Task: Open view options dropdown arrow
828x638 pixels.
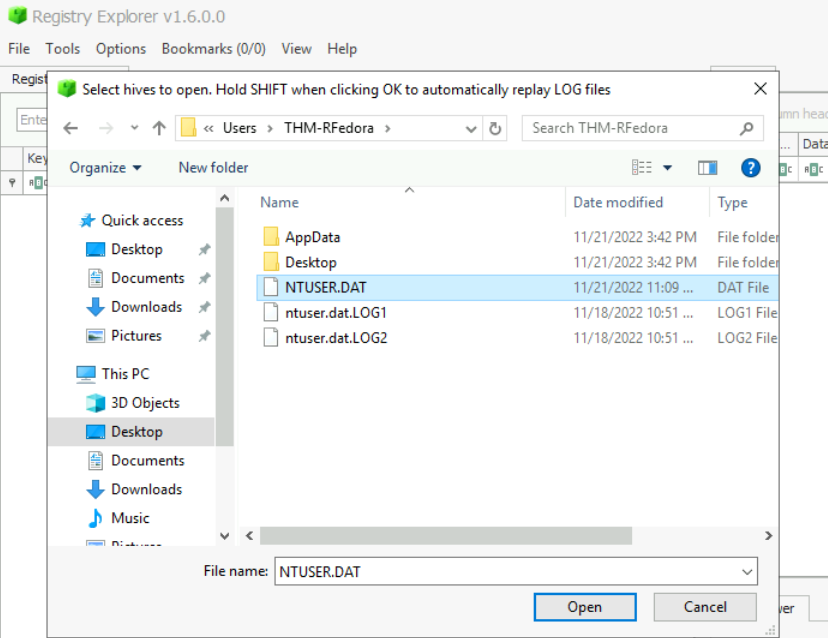Action: tap(668, 168)
